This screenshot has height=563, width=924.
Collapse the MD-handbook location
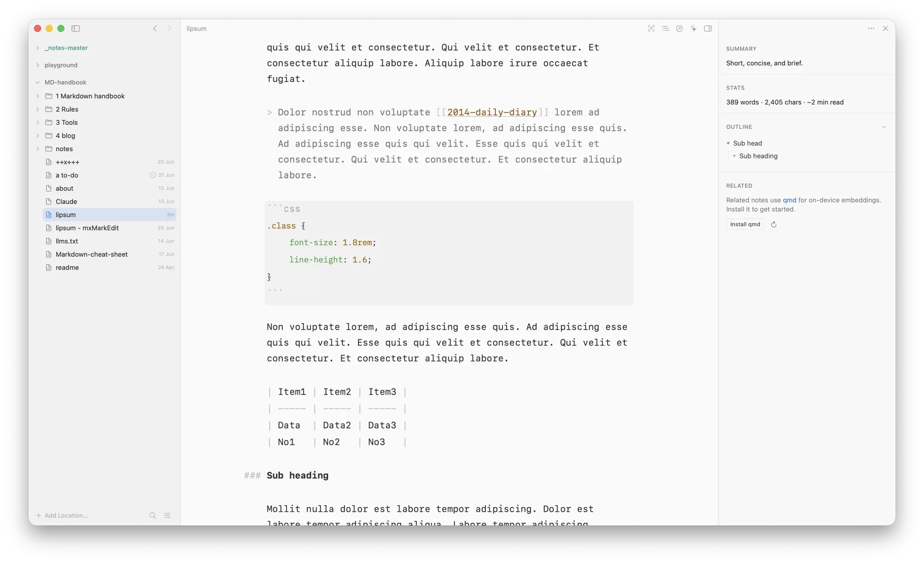point(38,82)
